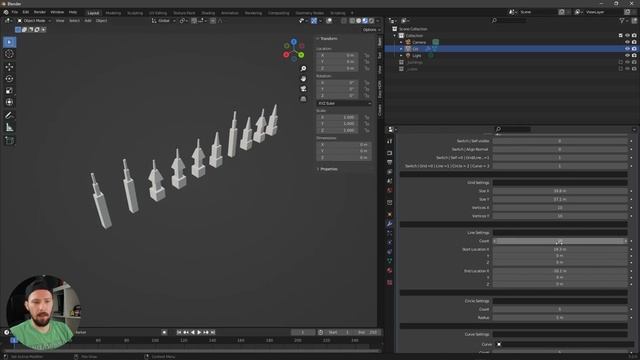Switch perspective/orthographic grid icon
640x360 pixels.
pos(303,99)
